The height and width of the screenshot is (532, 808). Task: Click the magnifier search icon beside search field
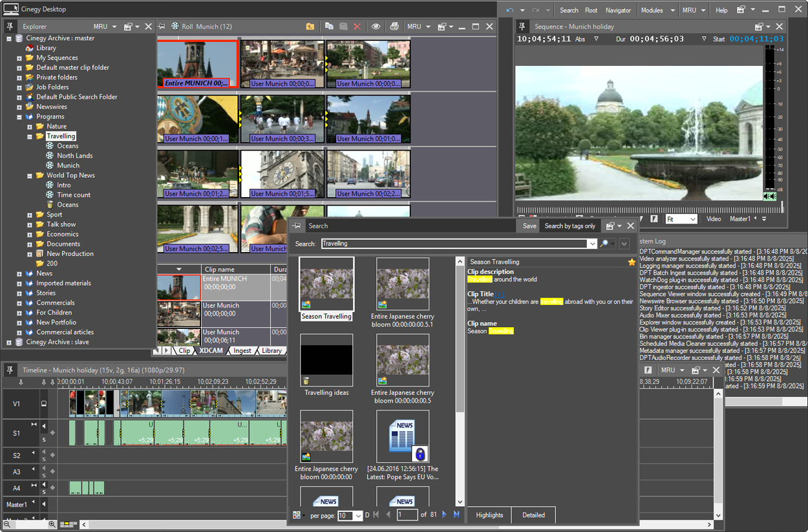604,244
